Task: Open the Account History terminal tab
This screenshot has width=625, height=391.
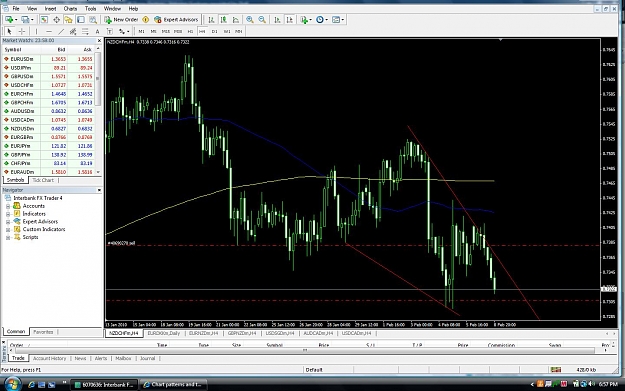Action: [49, 358]
